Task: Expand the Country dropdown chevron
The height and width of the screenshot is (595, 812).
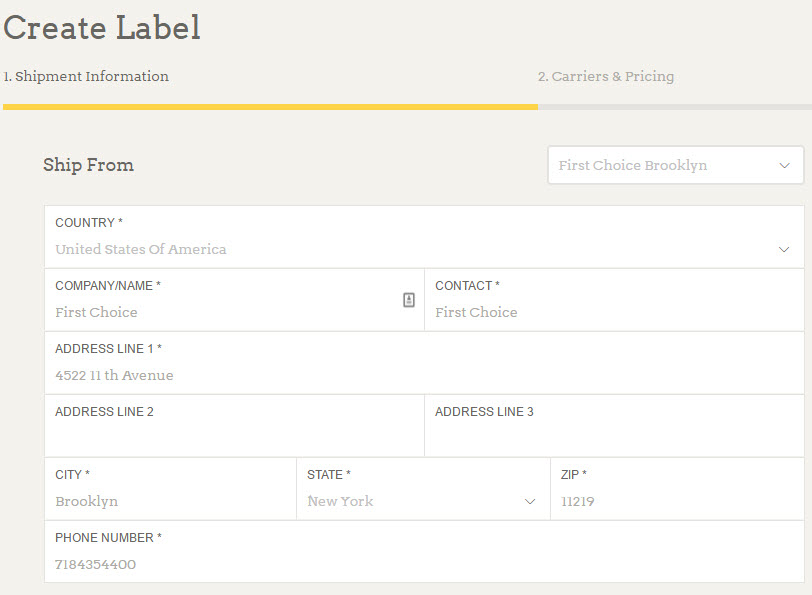Action: 784,249
